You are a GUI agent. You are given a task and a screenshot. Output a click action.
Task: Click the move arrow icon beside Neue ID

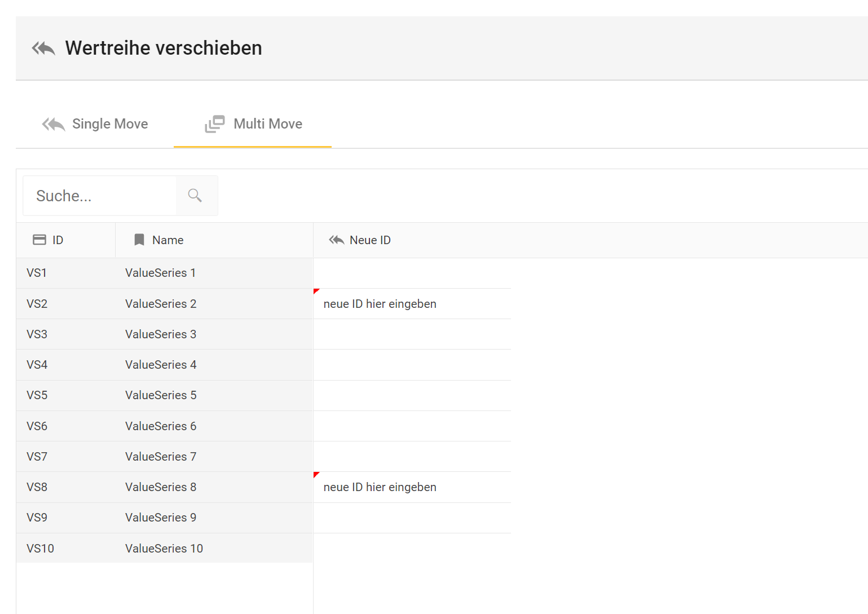pyautogui.click(x=336, y=239)
